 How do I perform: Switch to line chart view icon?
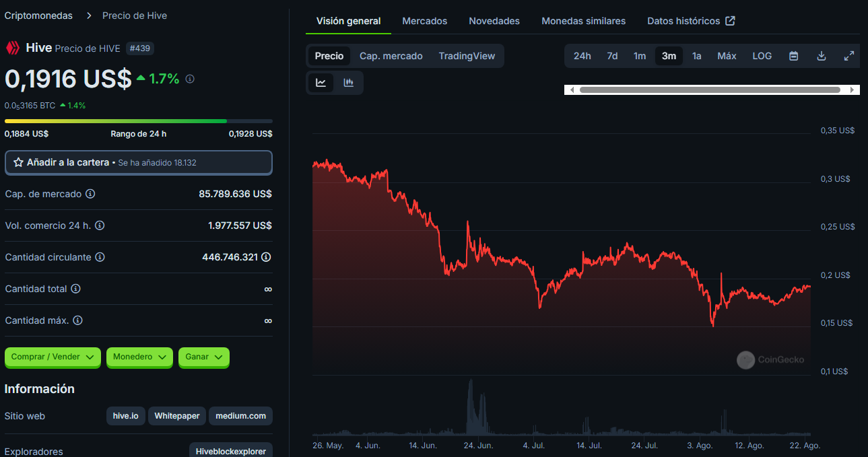pos(321,83)
